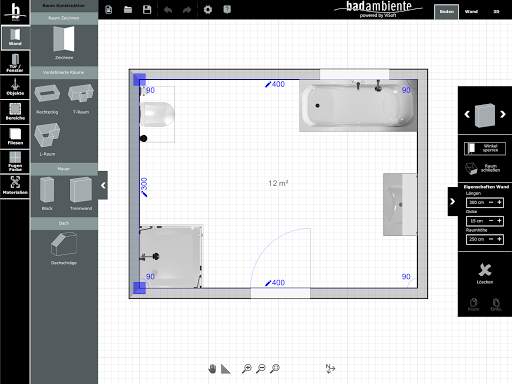The image size is (512, 384).
Task: Increase wall thickness with plus
Action: tap(499, 221)
